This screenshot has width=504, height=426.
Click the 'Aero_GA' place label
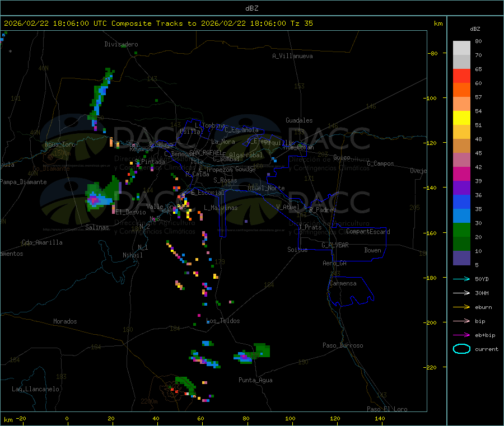[x=334, y=263]
